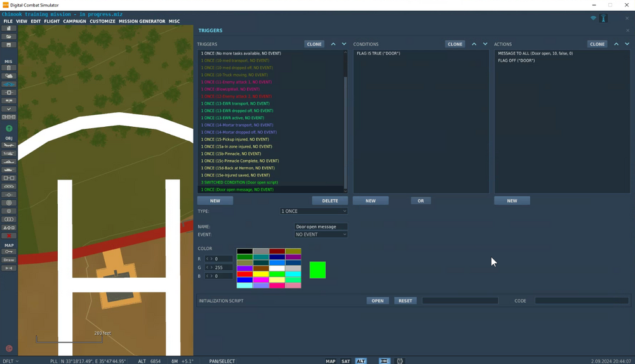Click the OR button under conditions
Screen dimensions: 635x364
point(421,200)
